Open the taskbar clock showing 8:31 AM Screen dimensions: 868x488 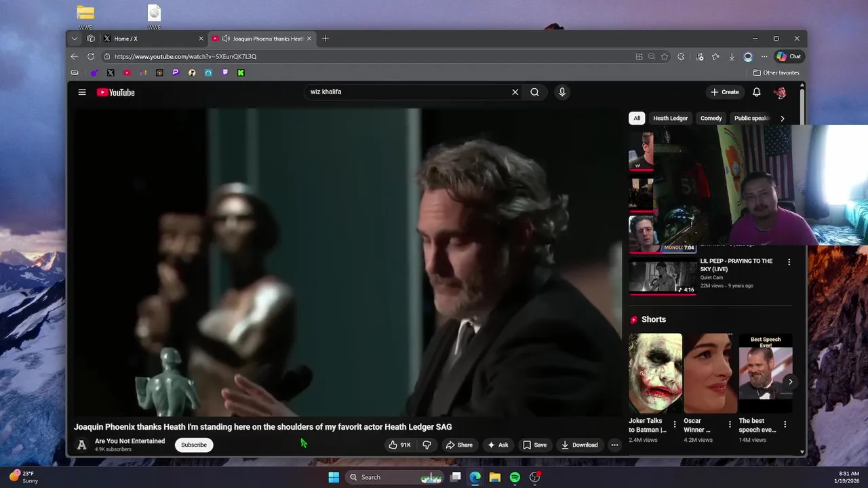click(848, 477)
